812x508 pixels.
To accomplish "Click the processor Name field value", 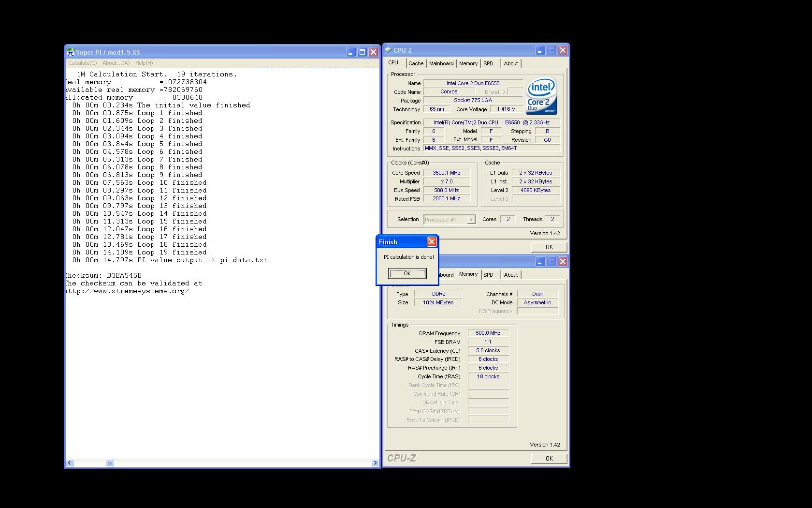I will pyautogui.click(x=473, y=83).
